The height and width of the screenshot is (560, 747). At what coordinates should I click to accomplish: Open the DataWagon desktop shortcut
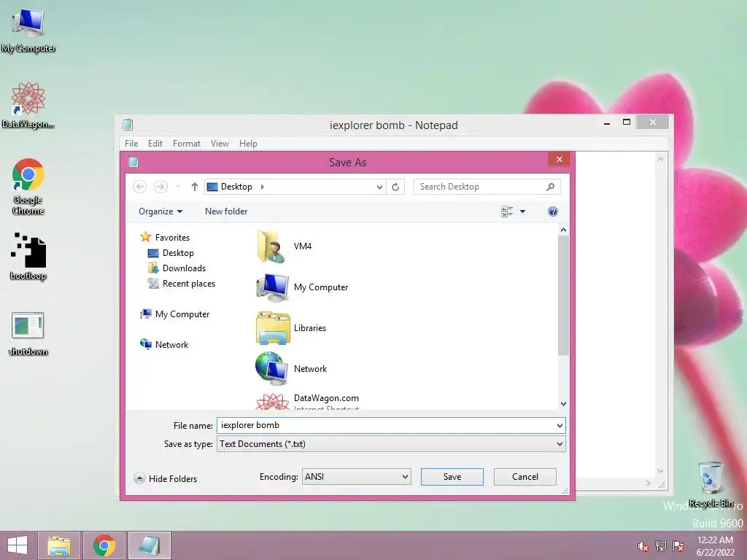(28, 105)
